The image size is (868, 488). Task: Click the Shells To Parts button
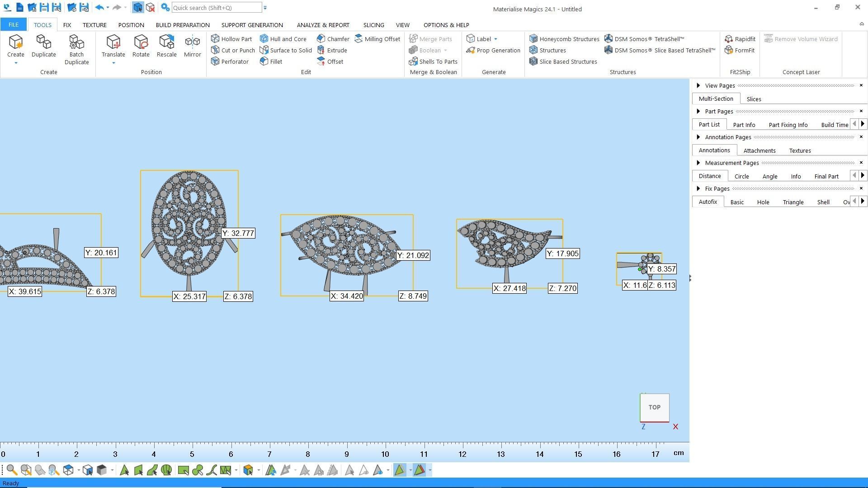point(433,61)
